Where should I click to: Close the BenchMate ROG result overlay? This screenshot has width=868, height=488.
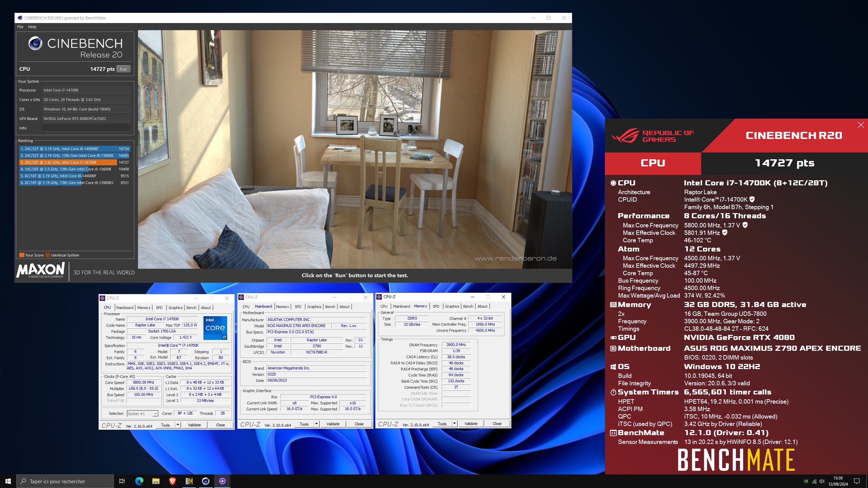point(861,125)
